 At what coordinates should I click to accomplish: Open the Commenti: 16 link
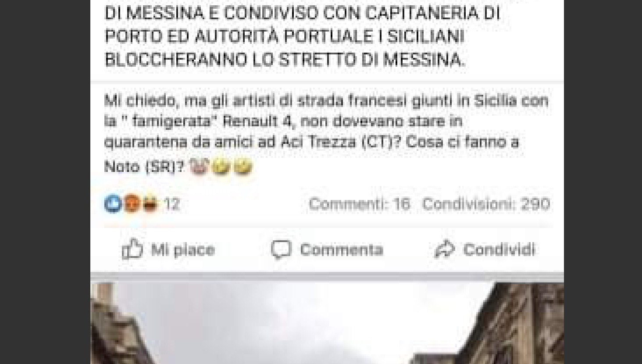360,204
